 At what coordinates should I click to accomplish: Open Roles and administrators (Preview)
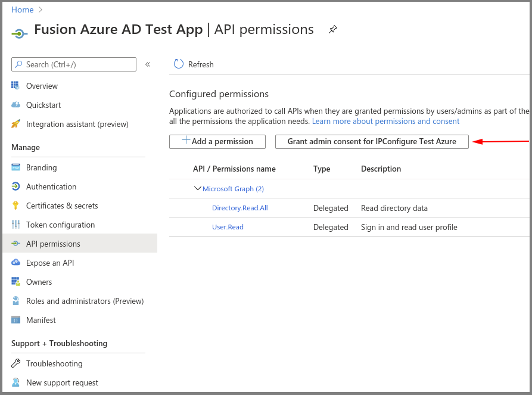[85, 301]
